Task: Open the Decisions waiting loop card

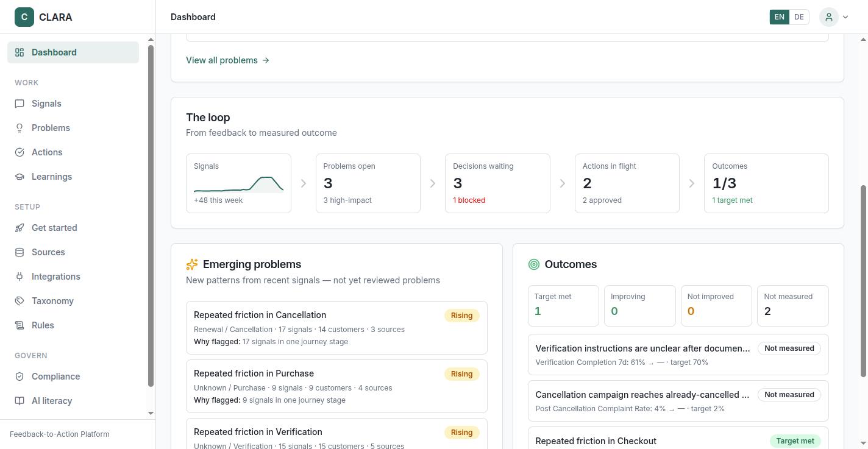Action: click(x=497, y=183)
